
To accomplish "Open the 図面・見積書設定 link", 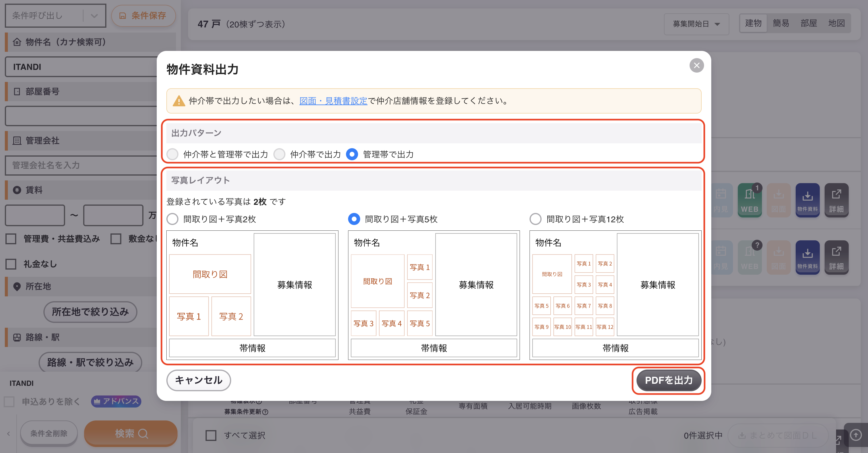I will 333,101.
